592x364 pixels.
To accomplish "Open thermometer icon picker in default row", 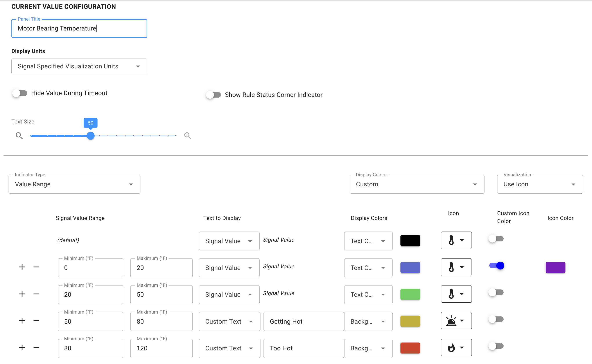I will click(x=456, y=240).
